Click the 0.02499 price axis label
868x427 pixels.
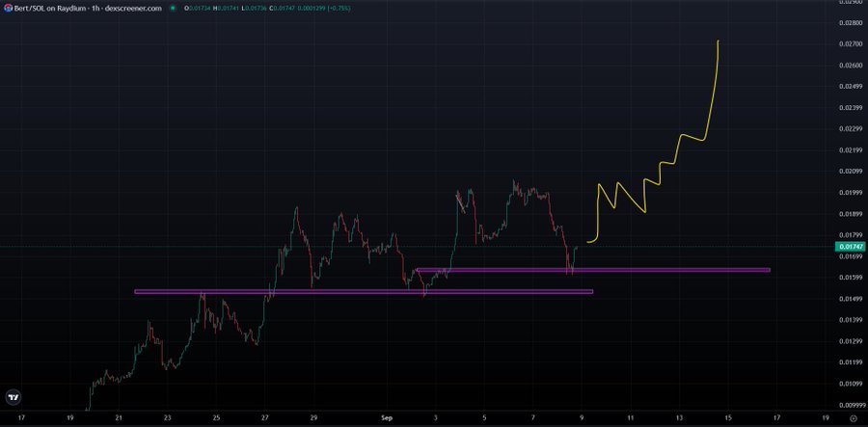(x=852, y=87)
